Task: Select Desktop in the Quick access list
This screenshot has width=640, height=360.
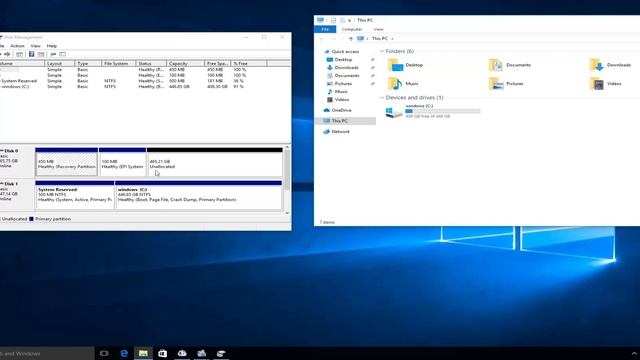Action: (x=343, y=60)
